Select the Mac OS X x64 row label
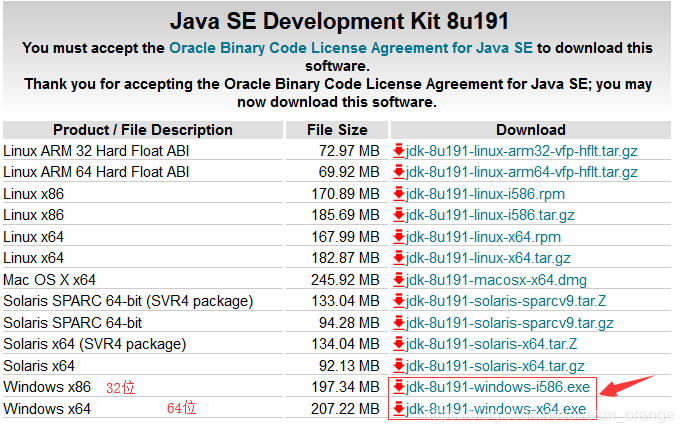 tap(49, 280)
